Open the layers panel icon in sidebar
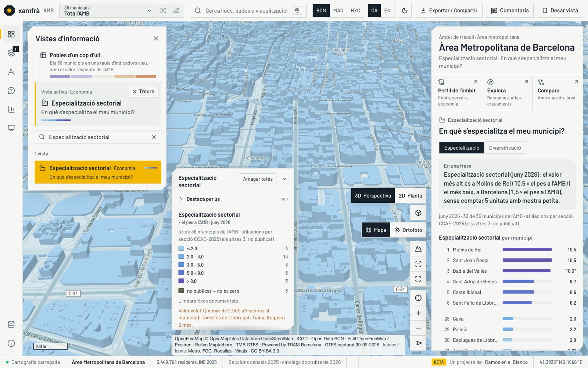Image resolution: width=588 pixels, height=368 pixels. (11, 53)
